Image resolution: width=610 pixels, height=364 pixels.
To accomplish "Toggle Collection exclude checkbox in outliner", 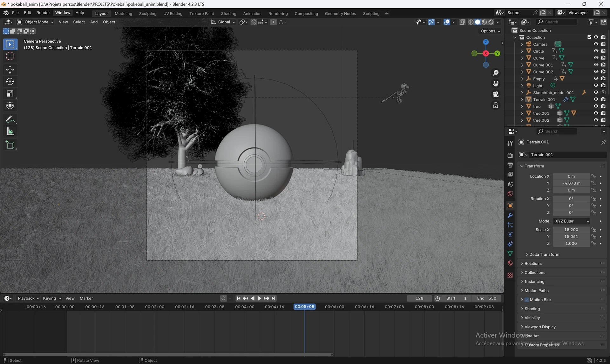I will coord(589,37).
